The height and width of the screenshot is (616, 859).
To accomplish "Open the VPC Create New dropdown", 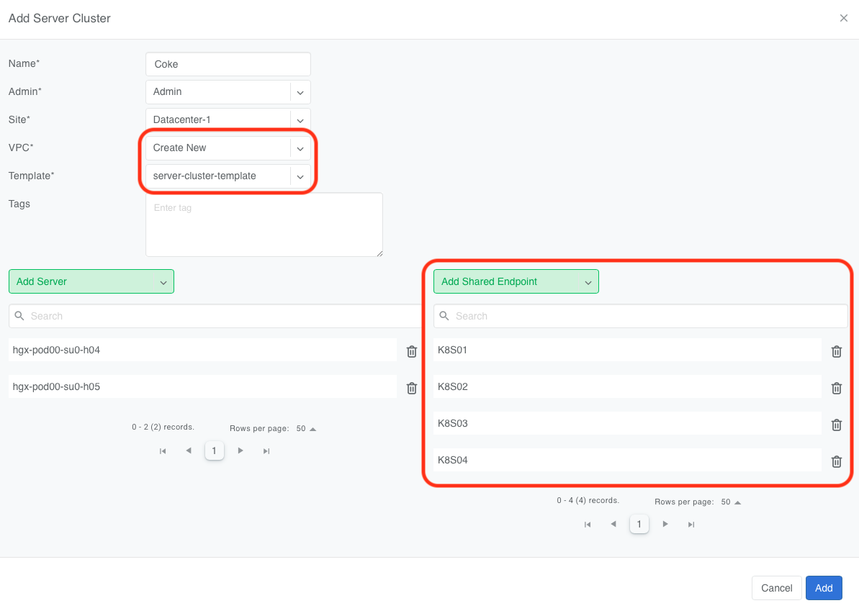I will (x=300, y=148).
